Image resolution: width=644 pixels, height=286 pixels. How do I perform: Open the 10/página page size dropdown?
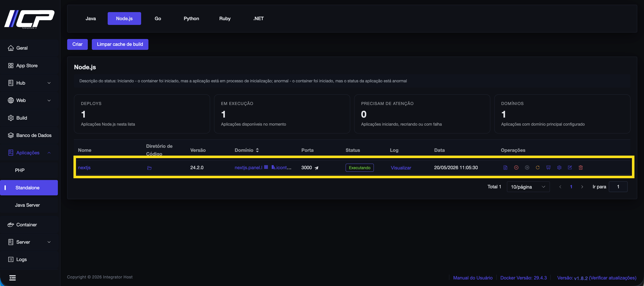(528, 187)
